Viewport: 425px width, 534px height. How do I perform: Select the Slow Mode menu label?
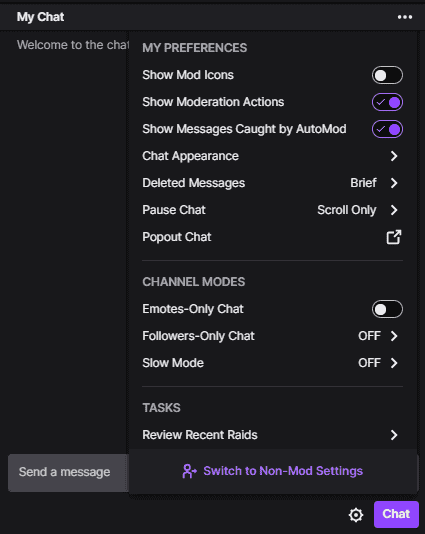(x=173, y=363)
